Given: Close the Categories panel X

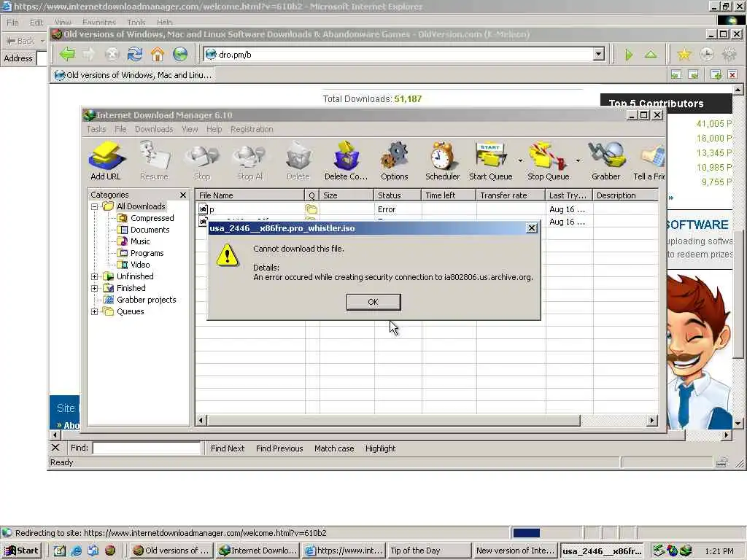Looking at the screenshot, I should click(x=183, y=195).
